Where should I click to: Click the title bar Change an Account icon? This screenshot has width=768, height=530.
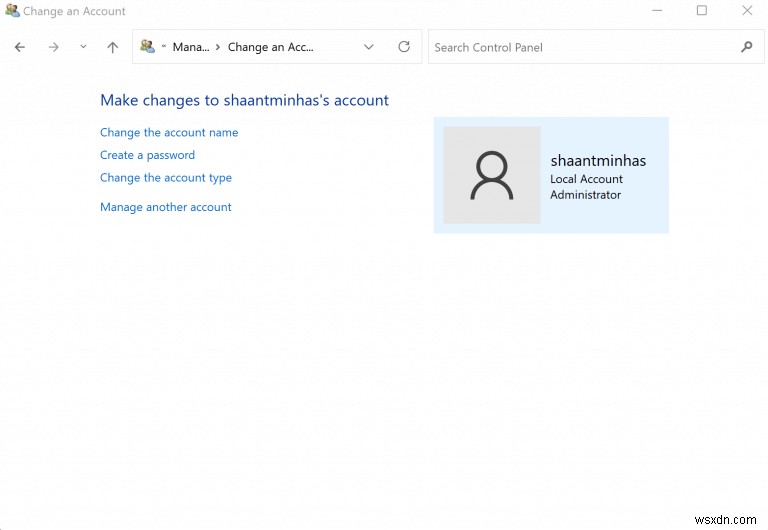[12, 11]
